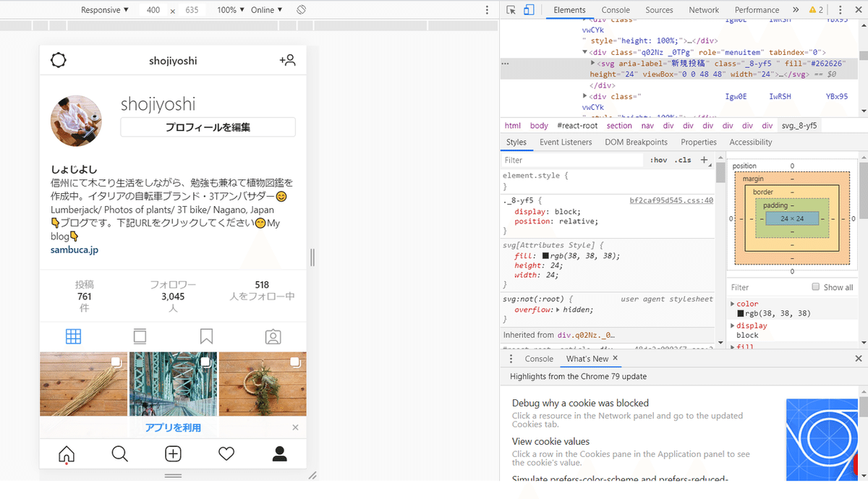Click the edit profile button

click(x=208, y=127)
